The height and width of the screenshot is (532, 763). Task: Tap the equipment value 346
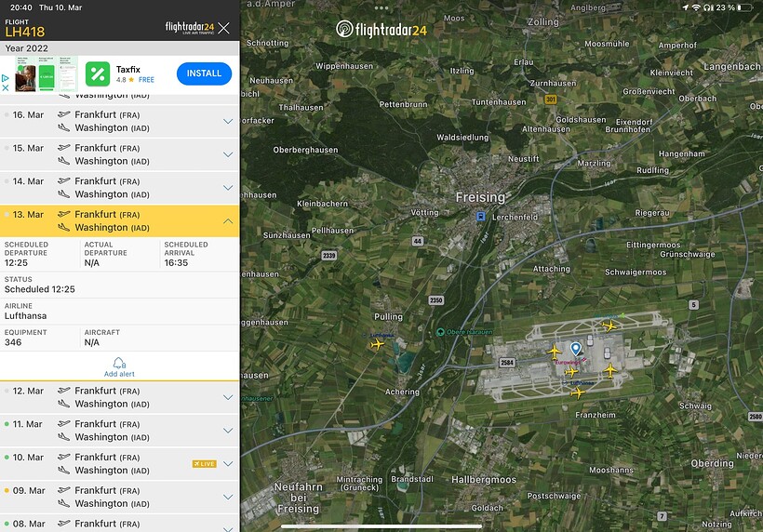point(13,342)
